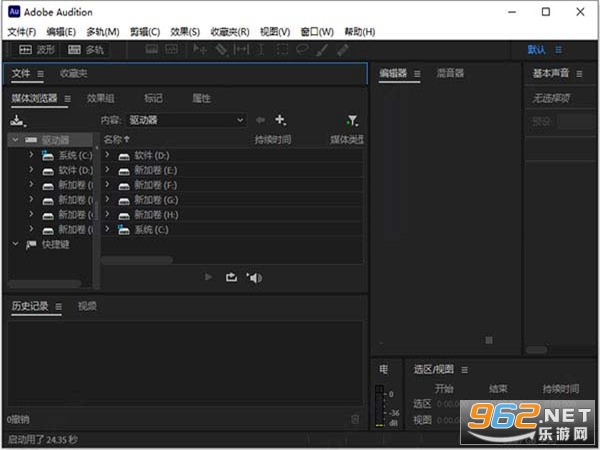
Task: Switch to the 收藏夹 panel tab
Action: click(x=73, y=73)
